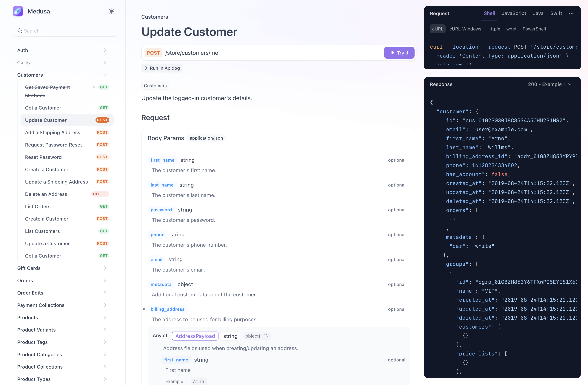Click the Customers tag chip
588x385 pixels.
(x=155, y=86)
